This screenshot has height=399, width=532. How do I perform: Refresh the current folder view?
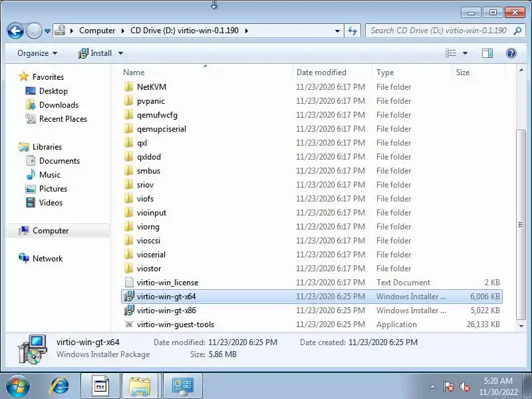coord(352,31)
